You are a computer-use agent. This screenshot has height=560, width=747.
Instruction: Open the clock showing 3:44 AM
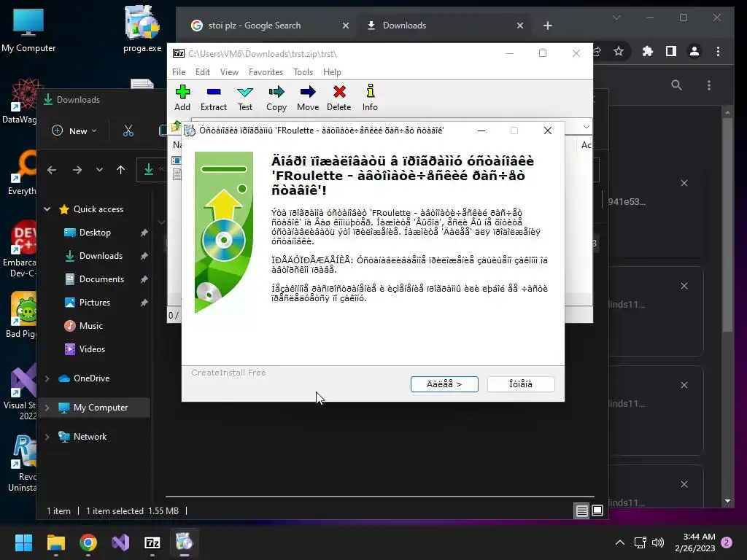(694, 542)
